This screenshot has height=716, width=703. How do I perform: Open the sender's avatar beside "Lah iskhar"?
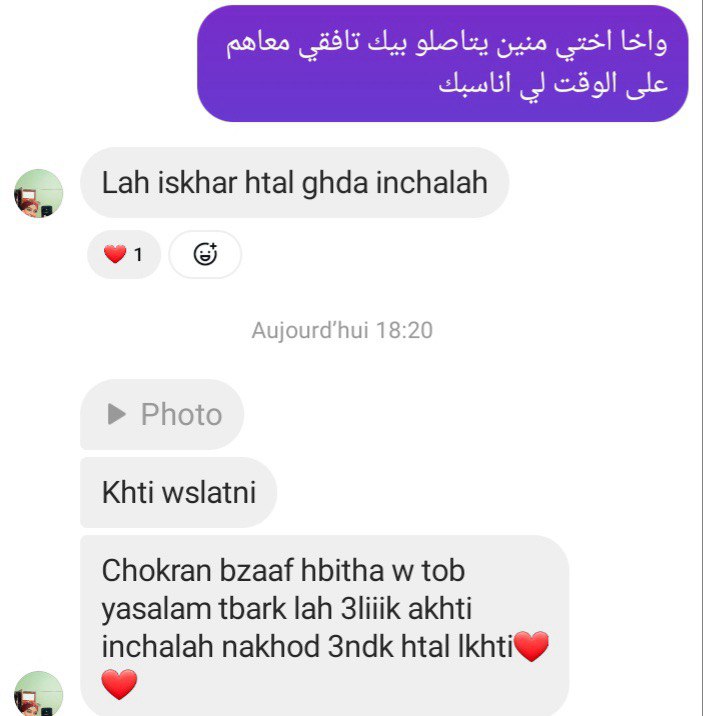[38, 193]
